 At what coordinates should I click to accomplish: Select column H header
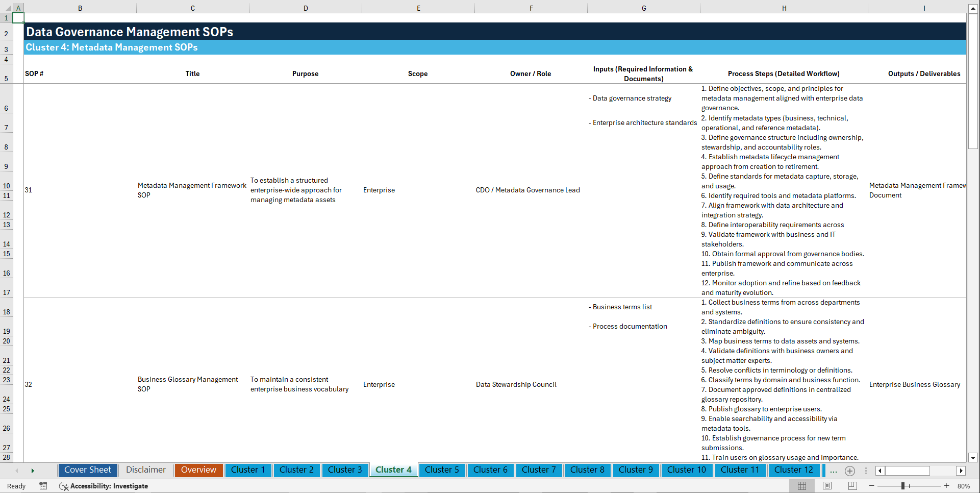[784, 8]
